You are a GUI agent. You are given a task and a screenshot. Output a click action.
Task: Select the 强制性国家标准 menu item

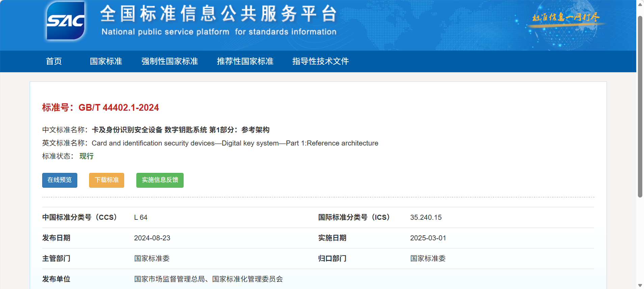(170, 61)
